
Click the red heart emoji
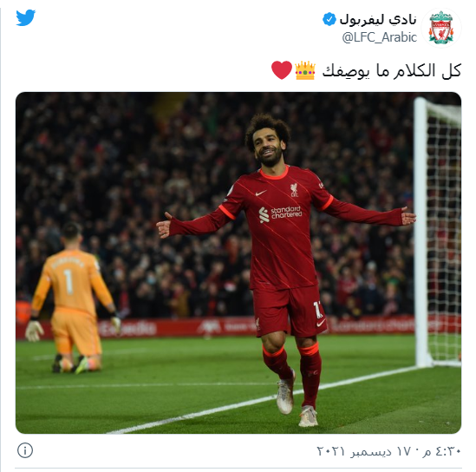coord(282,70)
